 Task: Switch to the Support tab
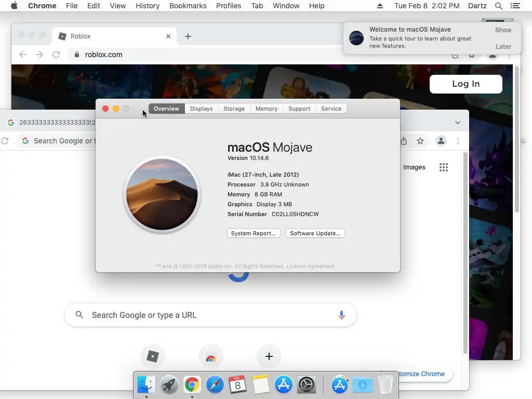299,109
